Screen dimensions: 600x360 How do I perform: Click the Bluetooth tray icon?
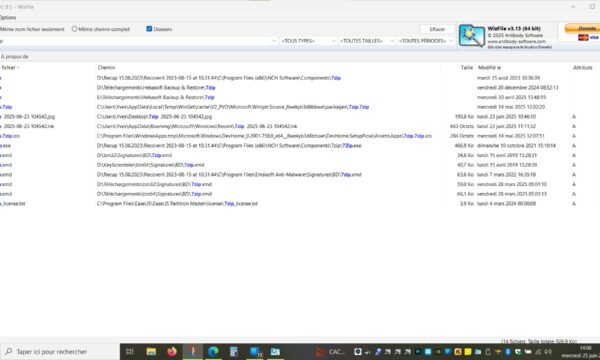tap(508, 352)
